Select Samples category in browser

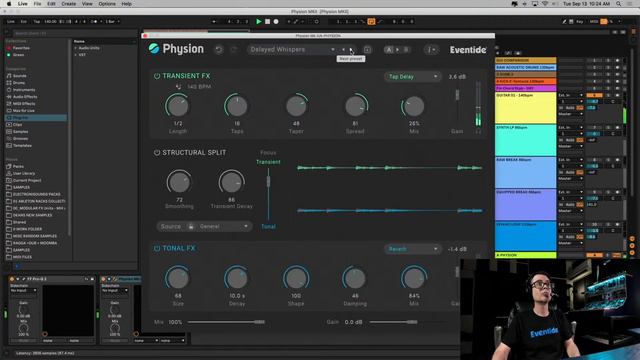point(20,132)
